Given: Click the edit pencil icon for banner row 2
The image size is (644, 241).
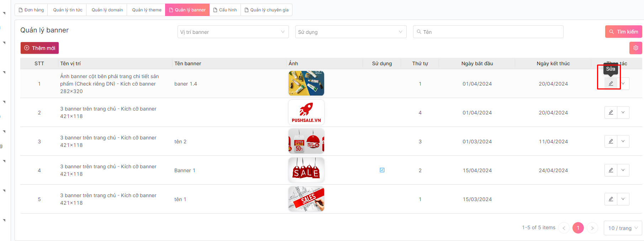Looking at the screenshot, I should [x=611, y=112].
